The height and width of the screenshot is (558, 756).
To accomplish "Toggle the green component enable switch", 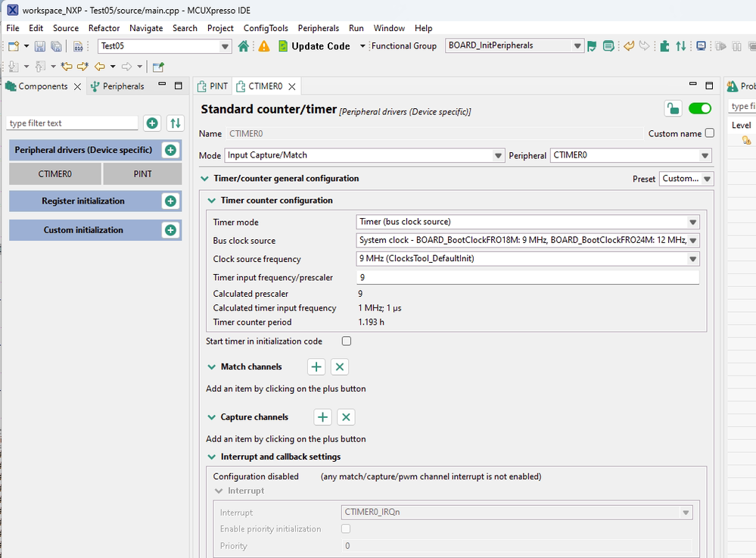I will coord(699,108).
